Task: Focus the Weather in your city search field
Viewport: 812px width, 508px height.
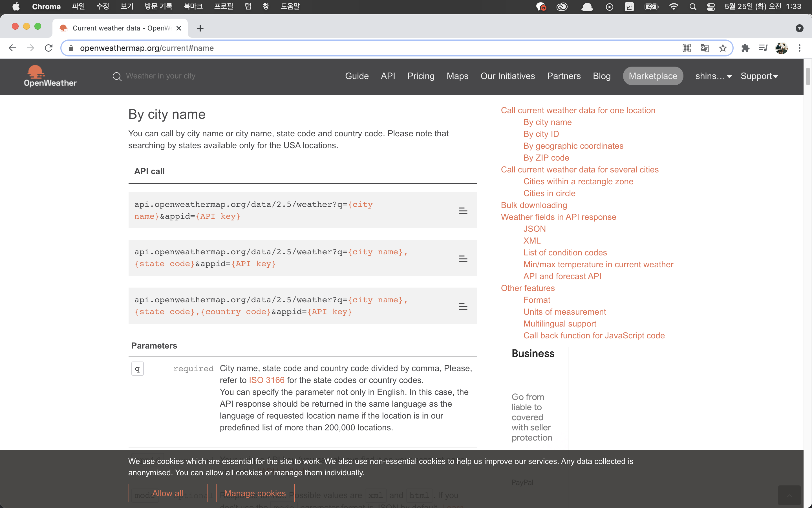Action: pos(160,76)
